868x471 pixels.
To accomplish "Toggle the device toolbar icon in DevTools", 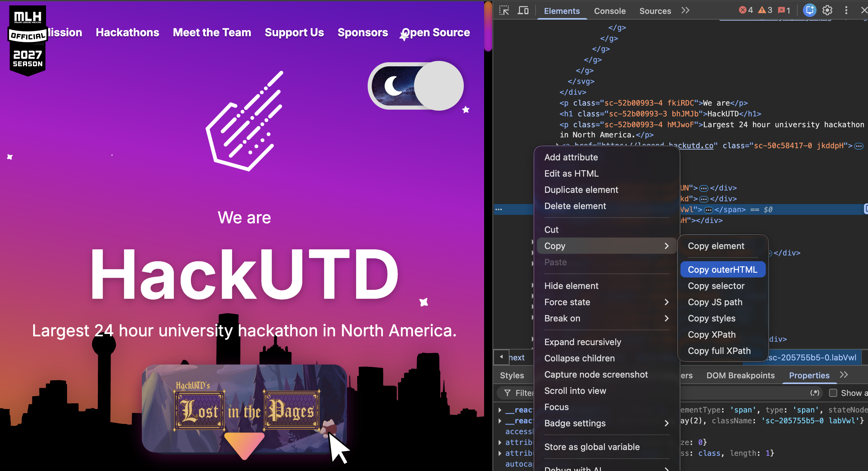I will point(523,10).
